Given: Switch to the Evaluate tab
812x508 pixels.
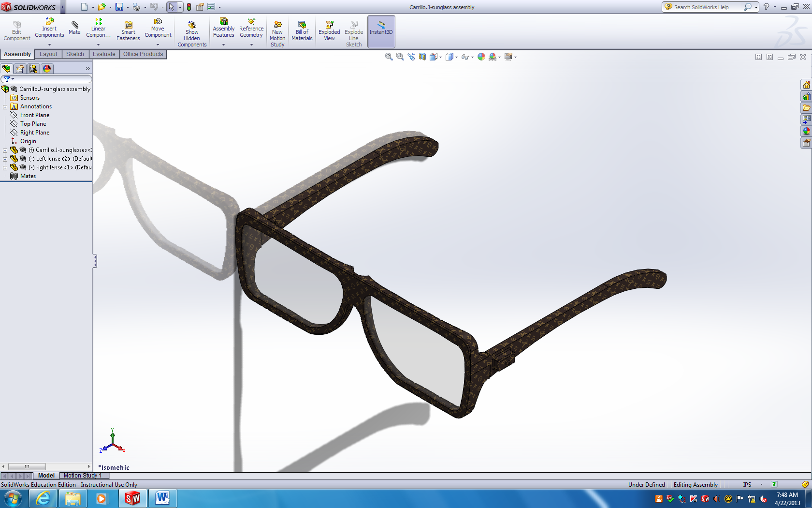Looking at the screenshot, I should [104, 54].
